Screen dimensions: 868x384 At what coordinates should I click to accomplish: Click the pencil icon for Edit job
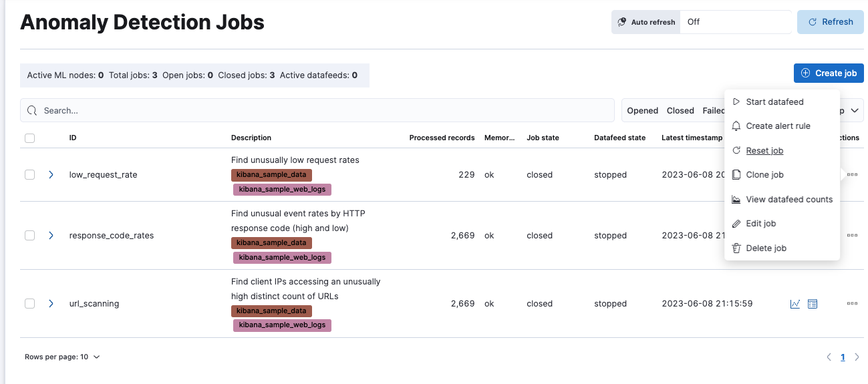tap(736, 224)
